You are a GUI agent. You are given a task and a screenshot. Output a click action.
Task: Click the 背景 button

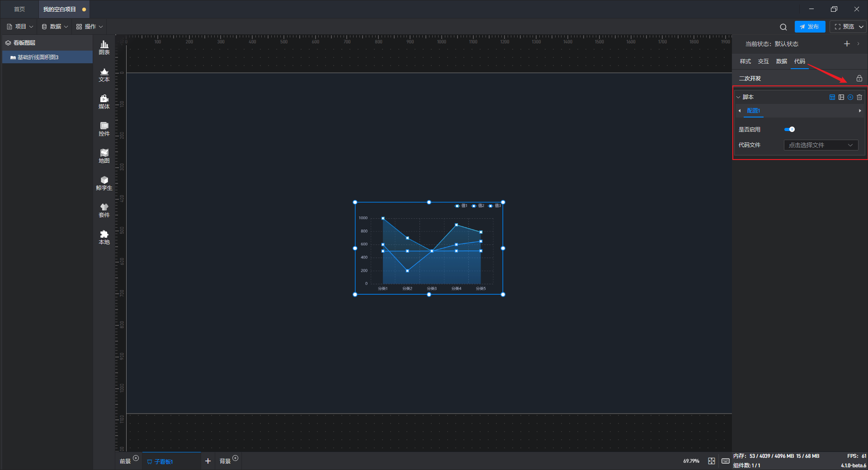225,461
